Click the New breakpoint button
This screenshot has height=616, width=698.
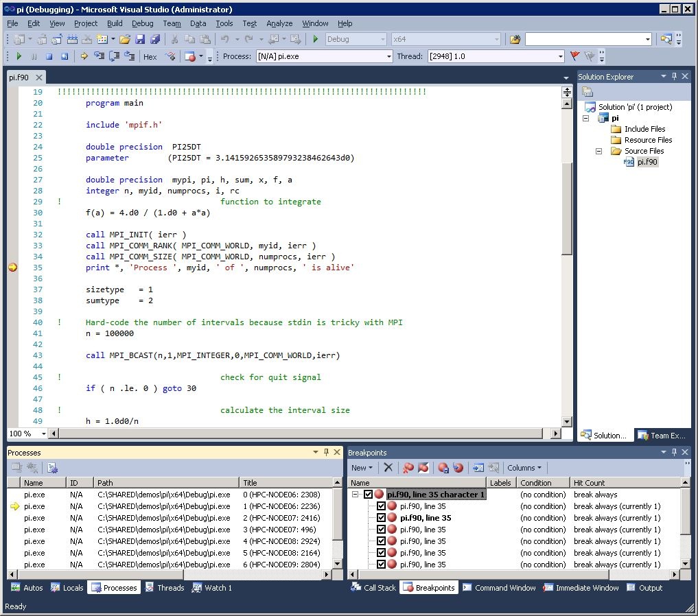[362, 468]
